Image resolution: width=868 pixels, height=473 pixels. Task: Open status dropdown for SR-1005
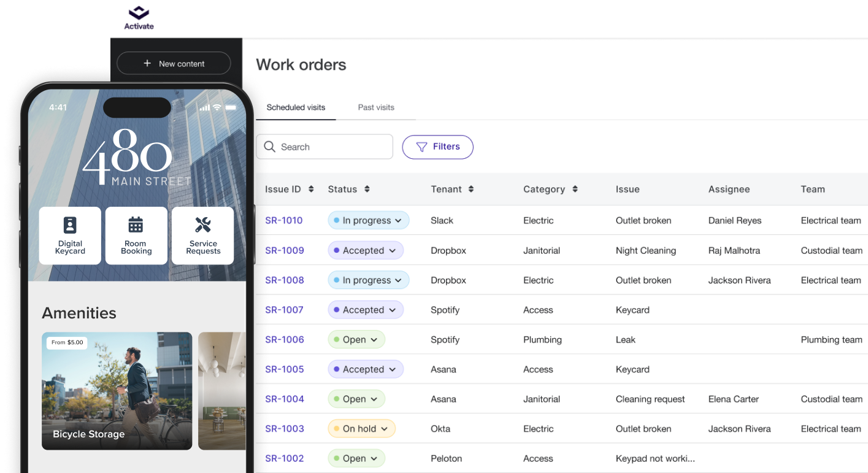coord(366,369)
